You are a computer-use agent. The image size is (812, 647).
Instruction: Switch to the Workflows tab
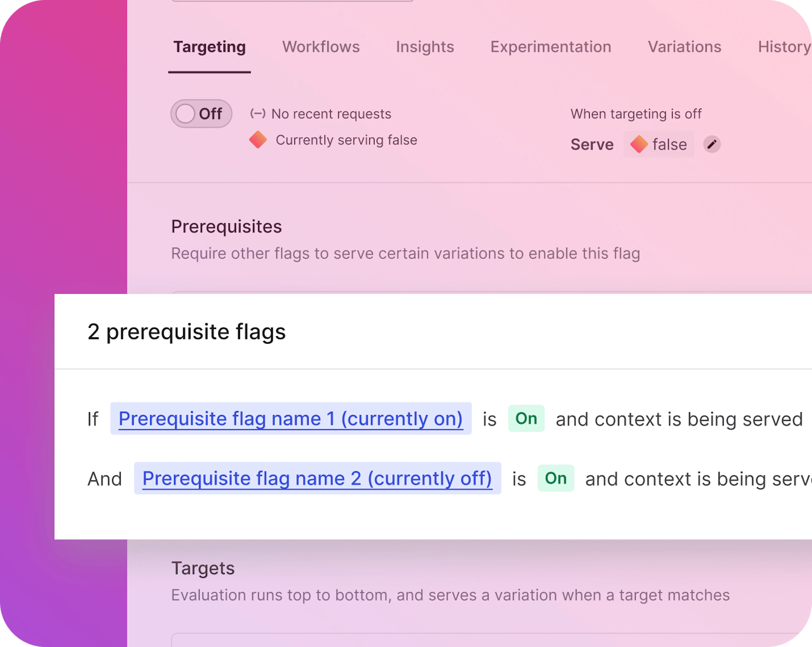321,47
